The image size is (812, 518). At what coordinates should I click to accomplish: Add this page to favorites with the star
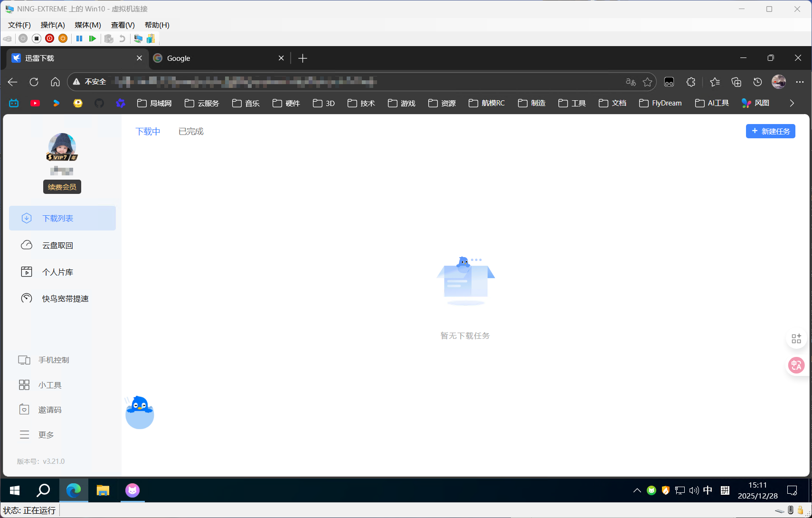click(647, 82)
